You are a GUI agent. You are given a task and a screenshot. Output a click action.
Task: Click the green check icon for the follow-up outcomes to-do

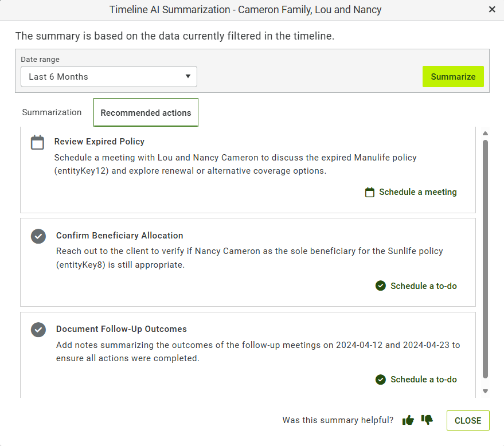(x=381, y=380)
